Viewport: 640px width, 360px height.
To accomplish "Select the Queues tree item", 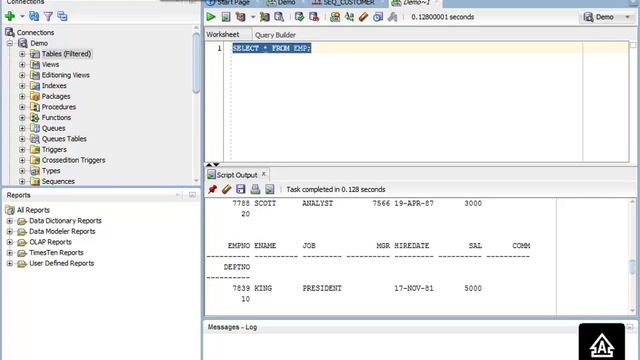I will [x=53, y=128].
